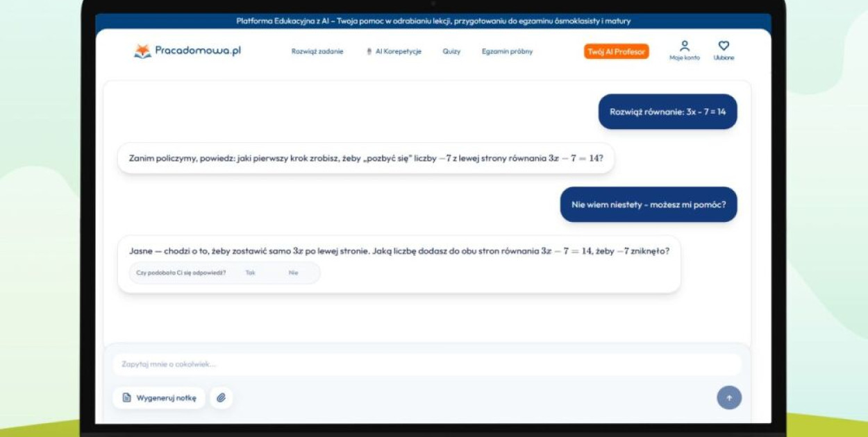
Task: Click the Nie wiem niestety message bubble
Action: [648, 205]
